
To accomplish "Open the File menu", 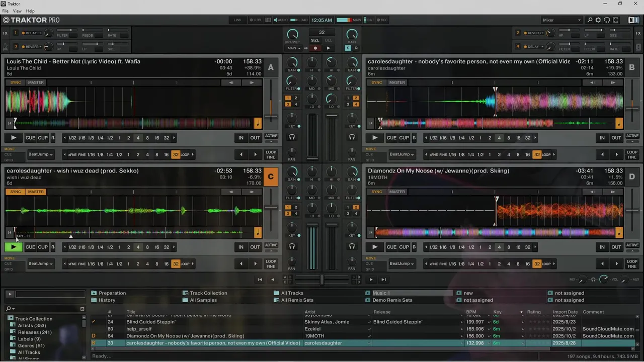I will 6,11.
